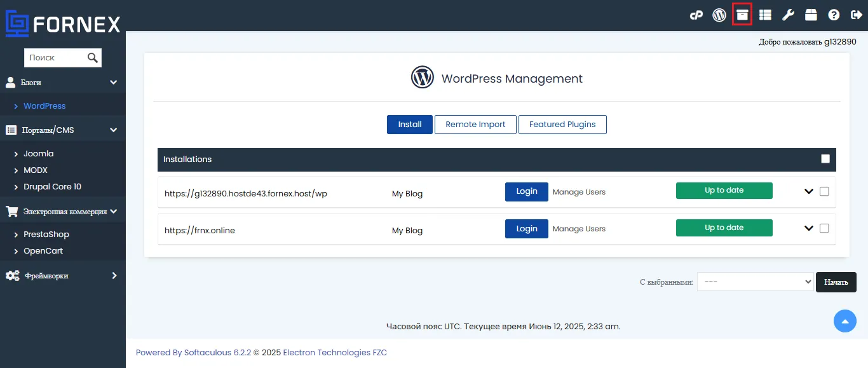Image resolution: width=868 pixels, height=368 pixels.
Task: Click the WordPress icon in top toolbar
Action: tap(719, 15)
